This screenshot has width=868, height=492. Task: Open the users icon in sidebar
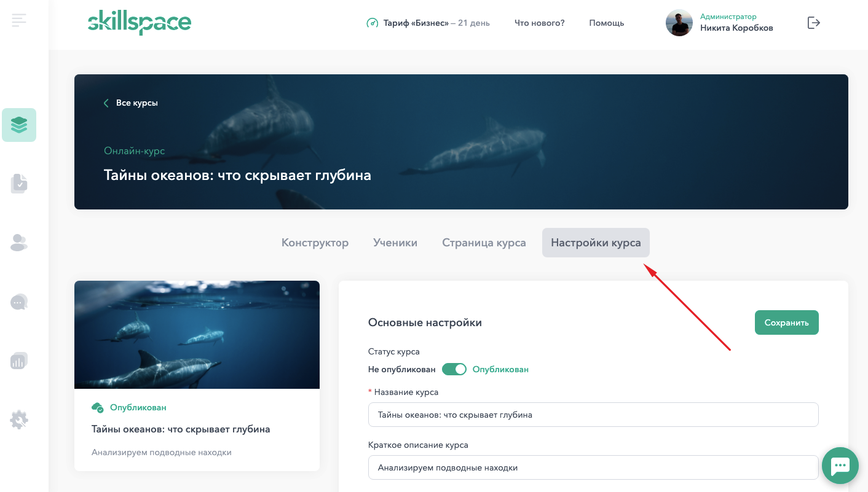coord(19,243)
